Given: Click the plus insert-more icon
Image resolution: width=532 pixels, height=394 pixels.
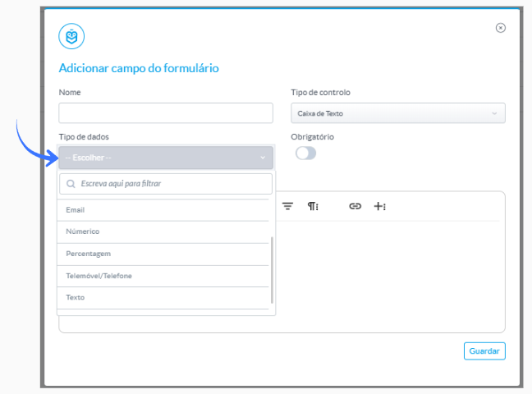Looking at the screenshot, I should [379, 206].
